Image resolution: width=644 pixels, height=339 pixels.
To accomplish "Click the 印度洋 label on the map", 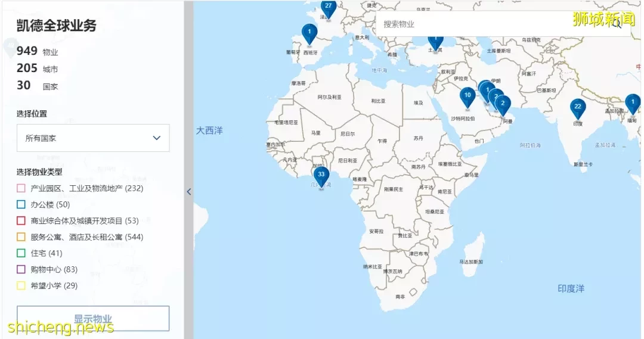I will tap(571, 288).
